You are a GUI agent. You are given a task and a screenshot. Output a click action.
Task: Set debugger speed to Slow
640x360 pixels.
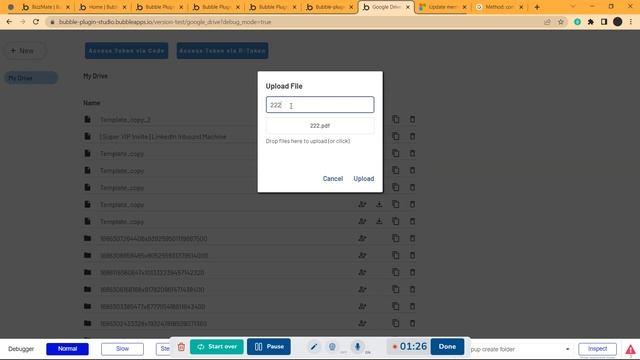(x=122, y=349)
